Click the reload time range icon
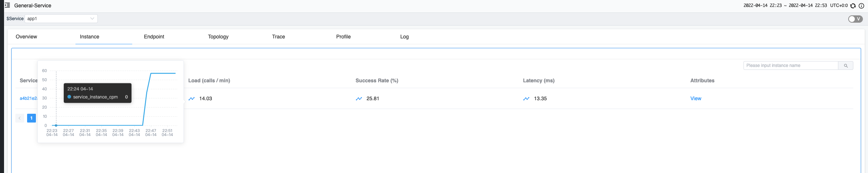868x173 pixels. point(853,5)
